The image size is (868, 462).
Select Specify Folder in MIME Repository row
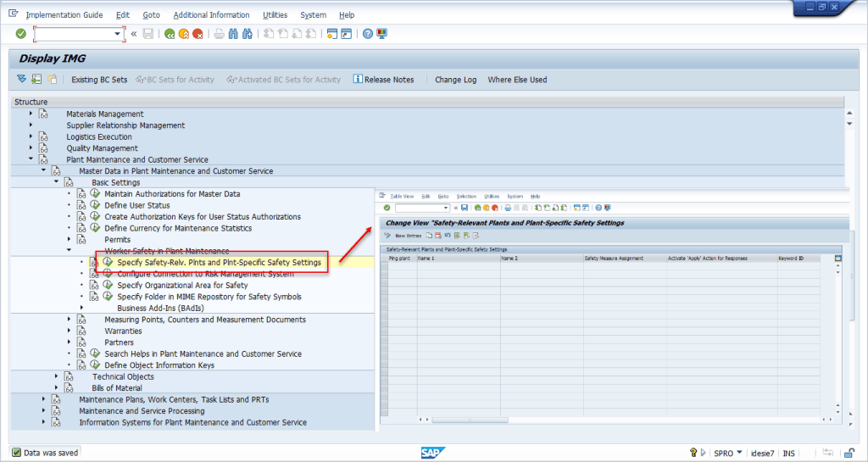click(x=209, y=297)
